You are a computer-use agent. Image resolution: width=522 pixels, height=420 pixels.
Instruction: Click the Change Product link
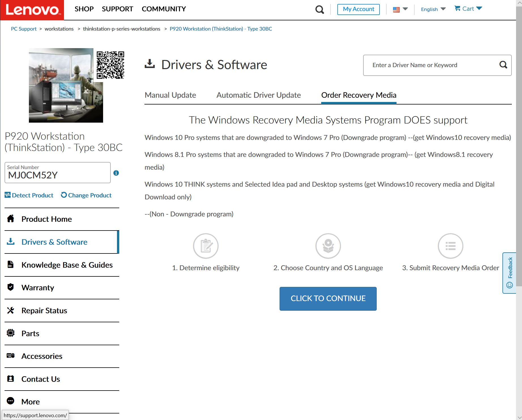coord(86,195)
